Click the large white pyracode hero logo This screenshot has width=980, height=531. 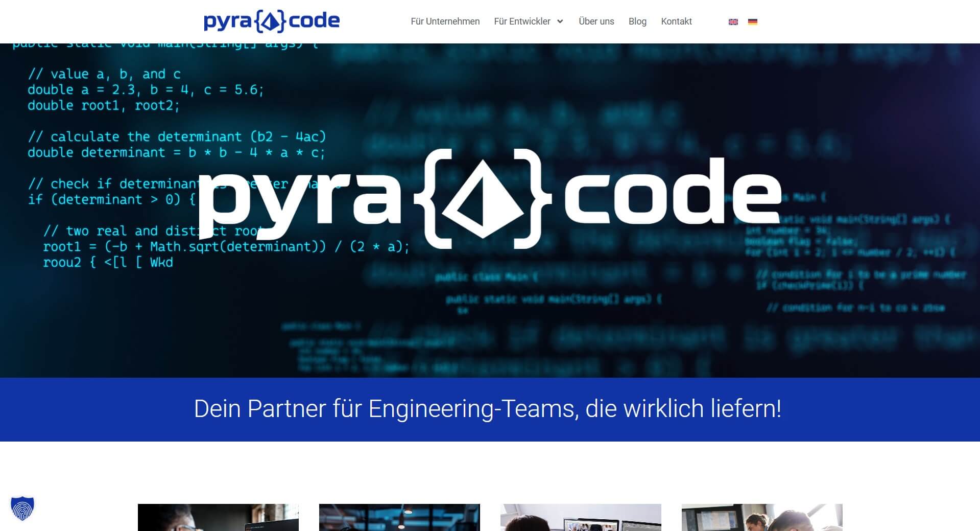tap(490, 198)
